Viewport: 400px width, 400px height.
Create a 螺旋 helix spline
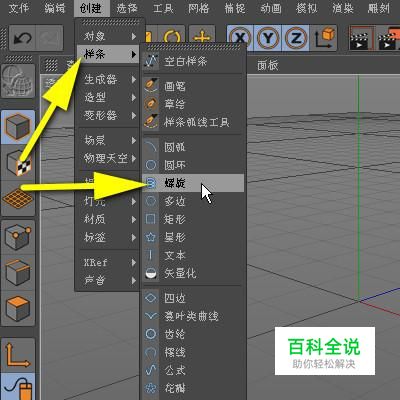193,183
